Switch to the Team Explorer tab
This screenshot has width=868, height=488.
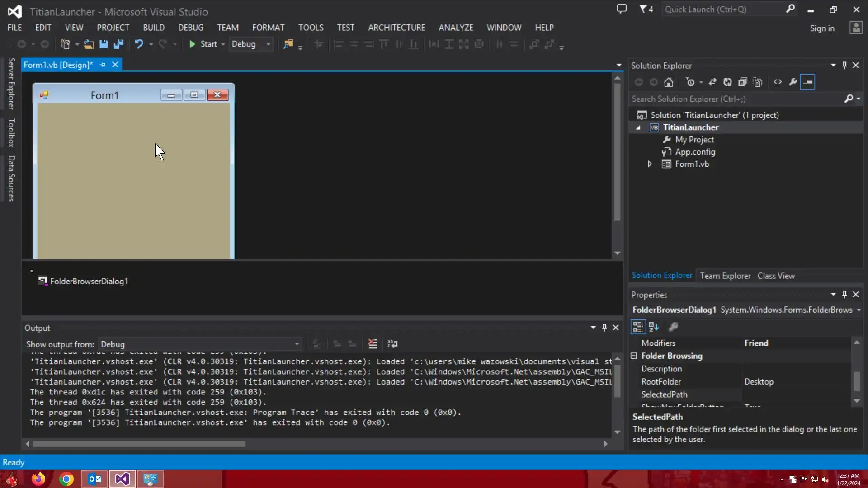click(725, 276)
